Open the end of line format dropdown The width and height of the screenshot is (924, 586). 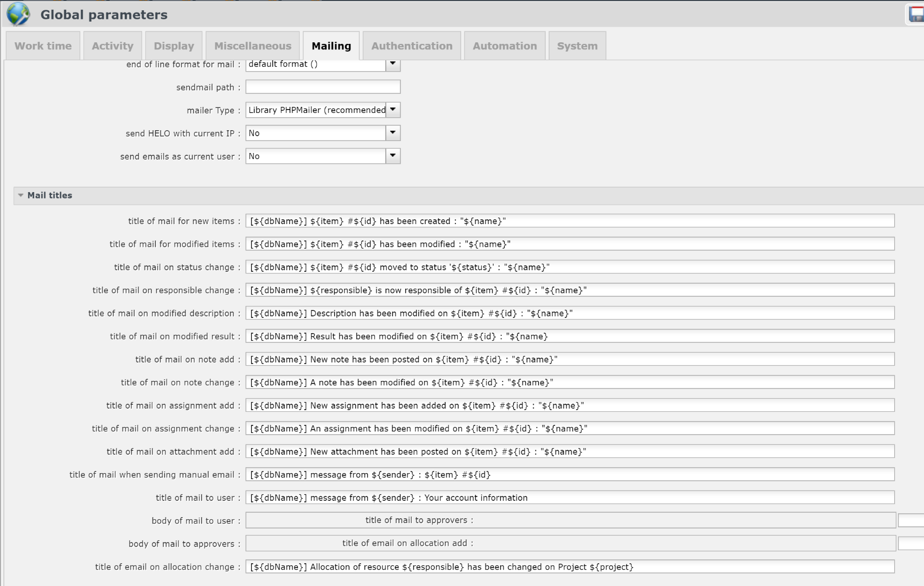pyautogui.click(x=393, y=64)
